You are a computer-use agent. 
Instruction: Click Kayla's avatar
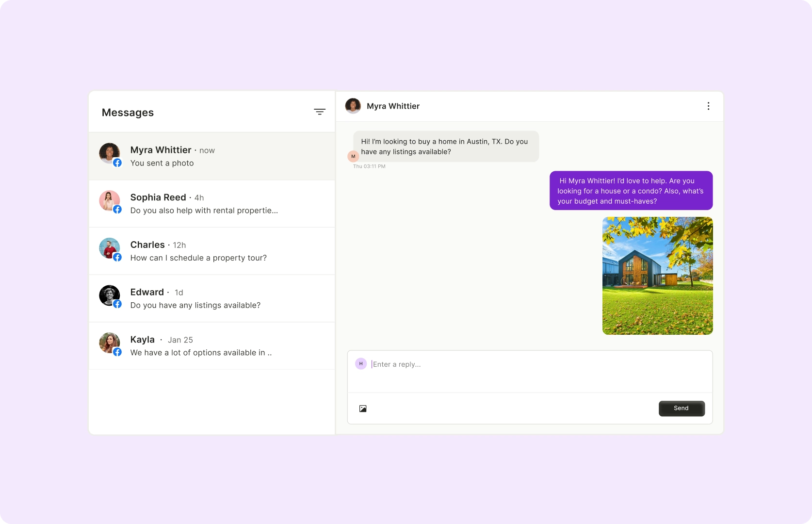110,343
